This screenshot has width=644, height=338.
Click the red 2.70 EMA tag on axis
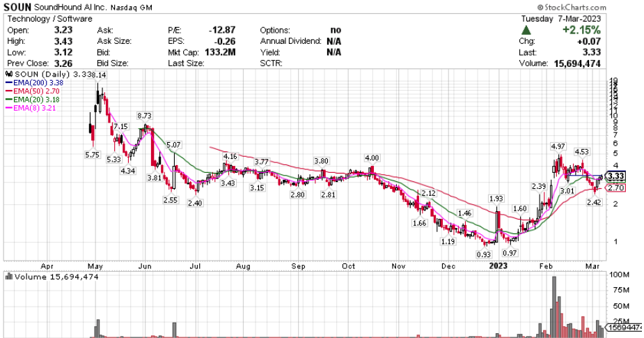(x=615, y=188)
